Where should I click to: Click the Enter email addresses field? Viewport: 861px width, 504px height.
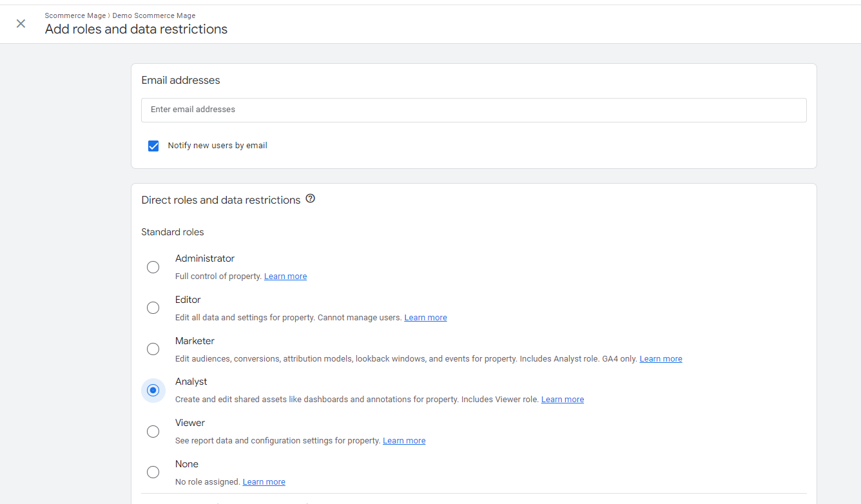click(474, 110)
